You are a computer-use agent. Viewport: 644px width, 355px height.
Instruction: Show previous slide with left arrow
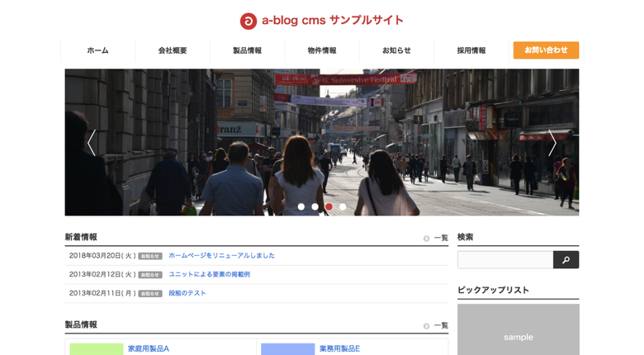pos(92,143)
